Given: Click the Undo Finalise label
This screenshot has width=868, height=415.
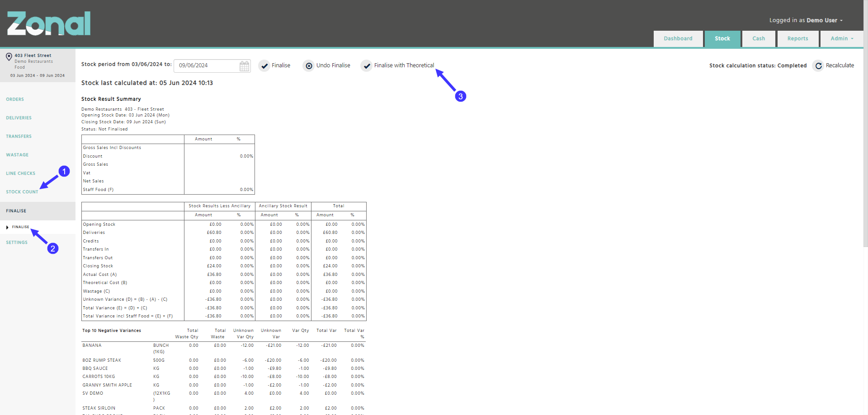Looking at the screenshot, I should pos(333,65).
